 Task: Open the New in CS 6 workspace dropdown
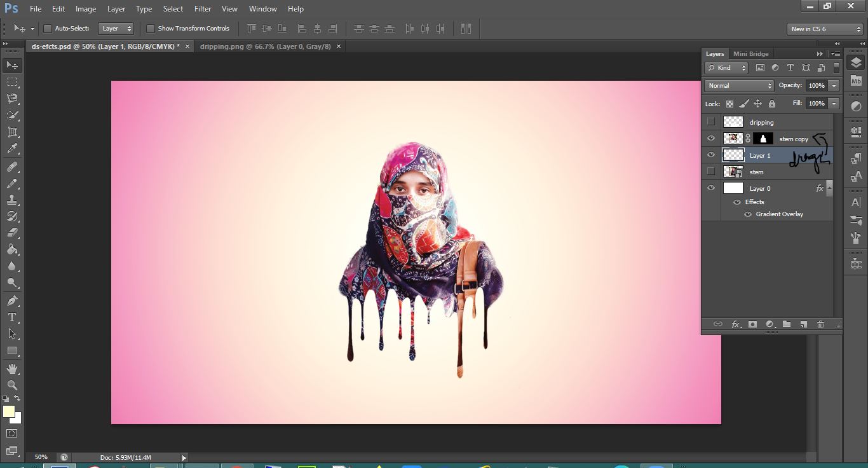pos(824,29)
